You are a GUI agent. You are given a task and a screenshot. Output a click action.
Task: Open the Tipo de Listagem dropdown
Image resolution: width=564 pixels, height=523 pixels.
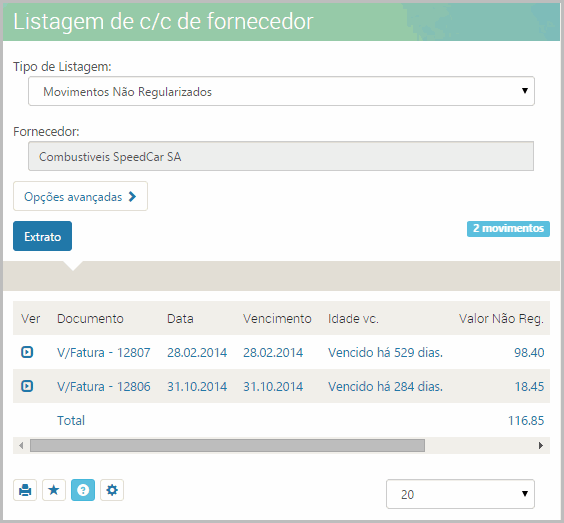(281, 91)
